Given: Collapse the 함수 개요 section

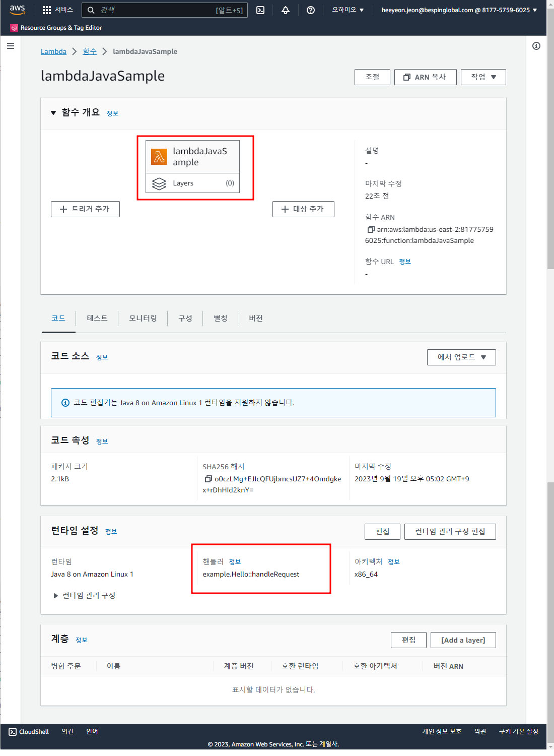Looking at the screenshot, I should tap(53, 113).
